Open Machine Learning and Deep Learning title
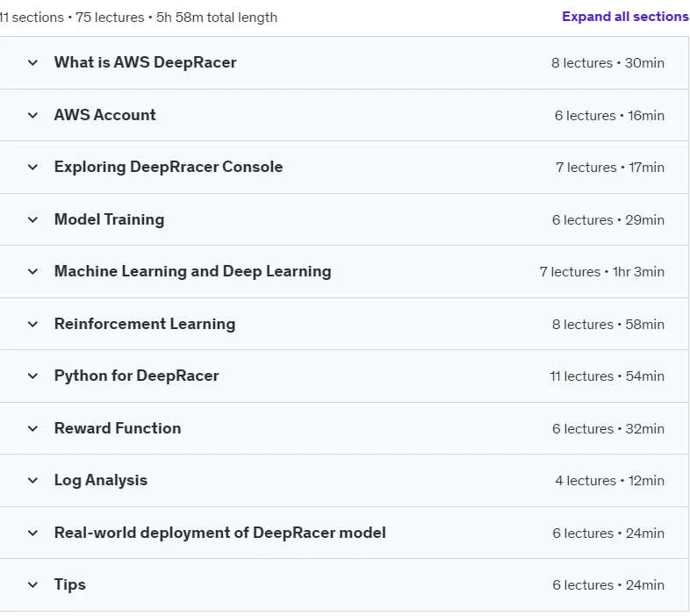 [193, 271]
